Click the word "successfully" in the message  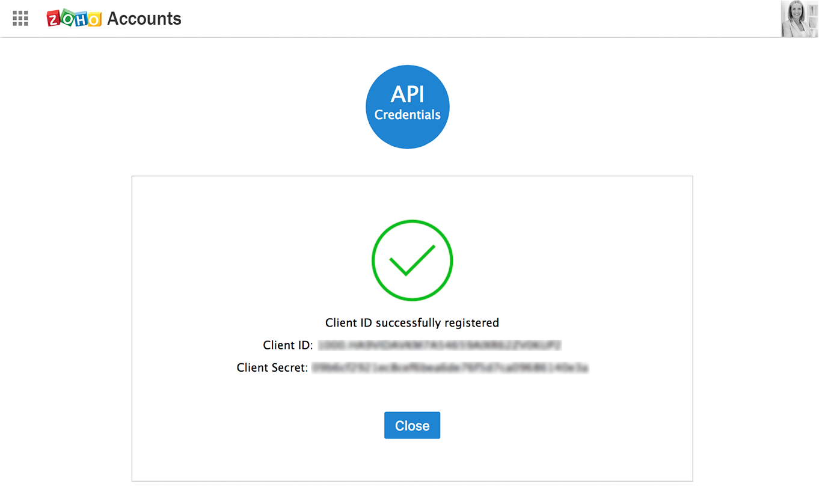(408, 323)
